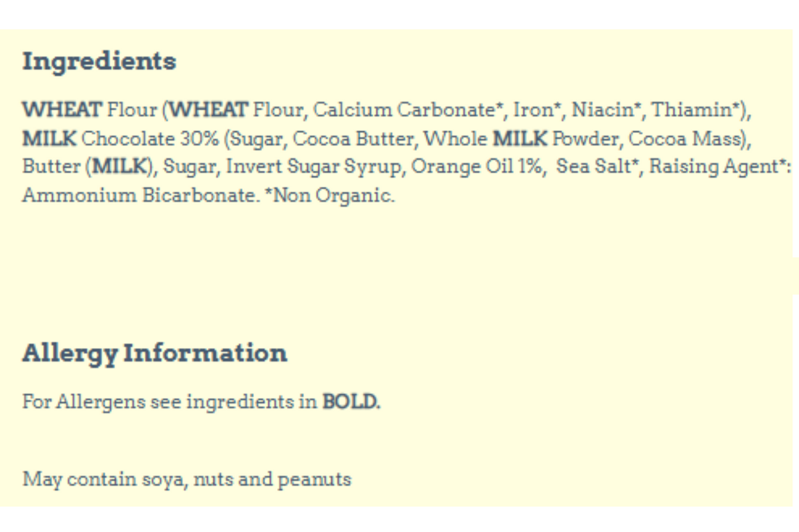Image resolution: width=799 pixels, height=532 pixels.
Task: Click the bold MILK in Whole MILK Powder
Action: click(x=520, y=138)
